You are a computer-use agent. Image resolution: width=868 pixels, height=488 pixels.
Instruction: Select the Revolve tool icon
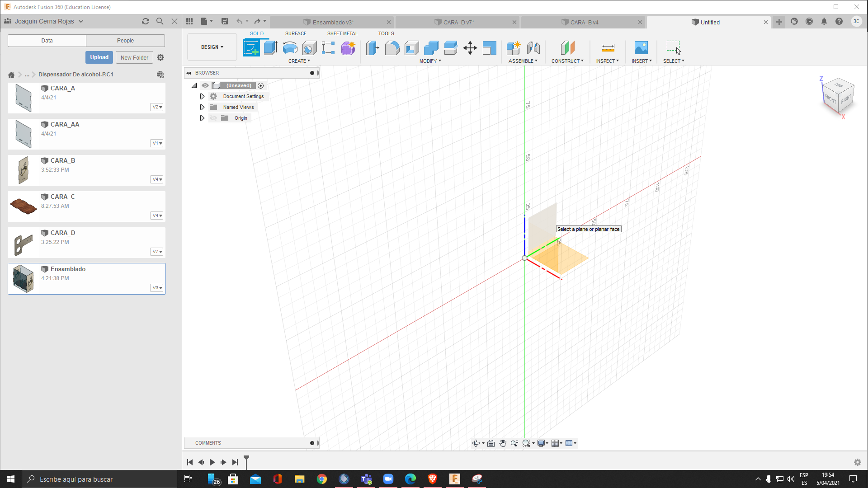(x=290, y=47)
